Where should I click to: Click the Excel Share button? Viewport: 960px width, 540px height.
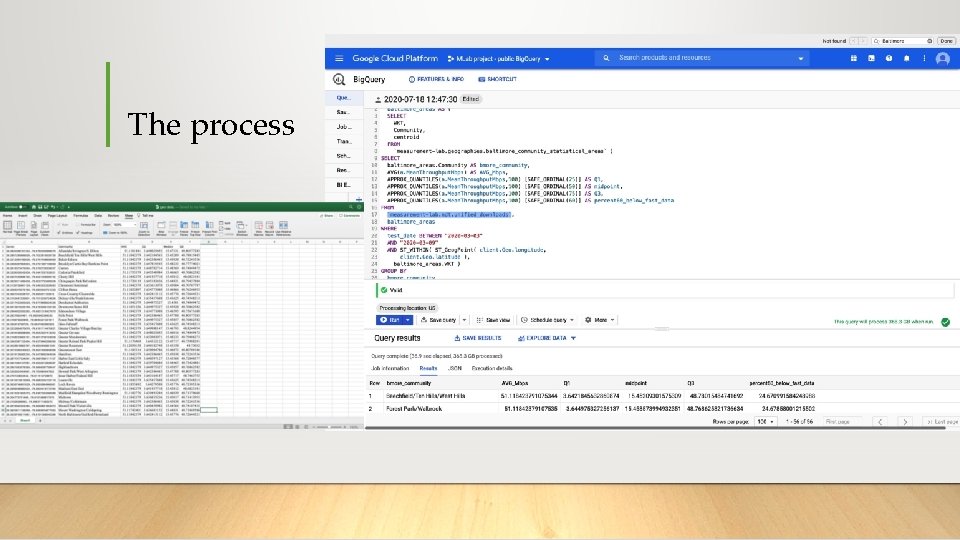tap(327, 216)
